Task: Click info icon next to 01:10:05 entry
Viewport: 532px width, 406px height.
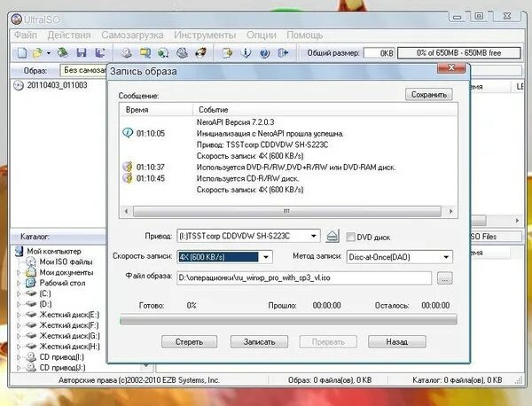Action: (128, 133)
